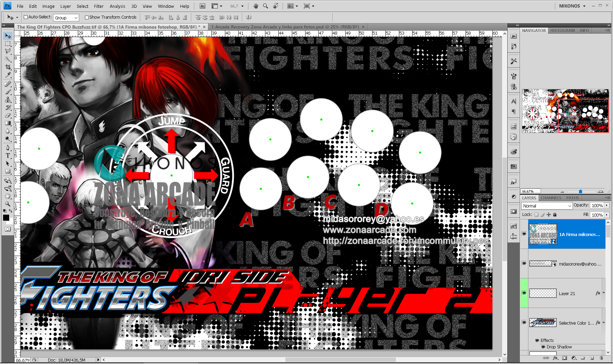
Task: Open the Normal blend mode dropdown
Action: (547, 206)
